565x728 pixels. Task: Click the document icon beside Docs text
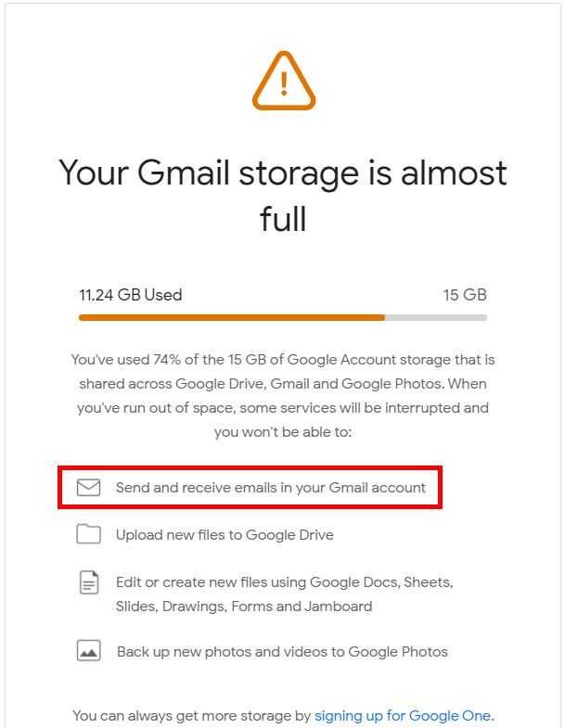[88, 583]
